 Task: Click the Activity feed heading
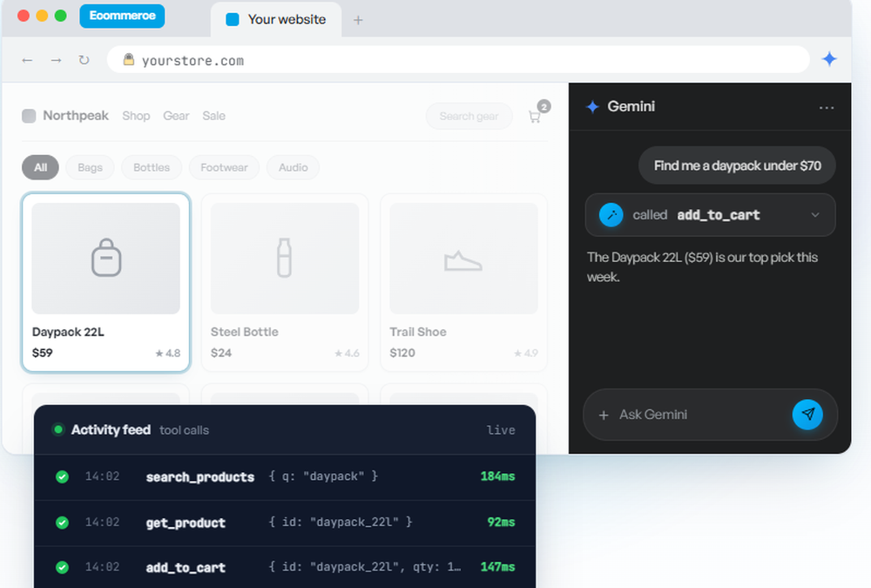pyautogui.click(x=111, y=429)
